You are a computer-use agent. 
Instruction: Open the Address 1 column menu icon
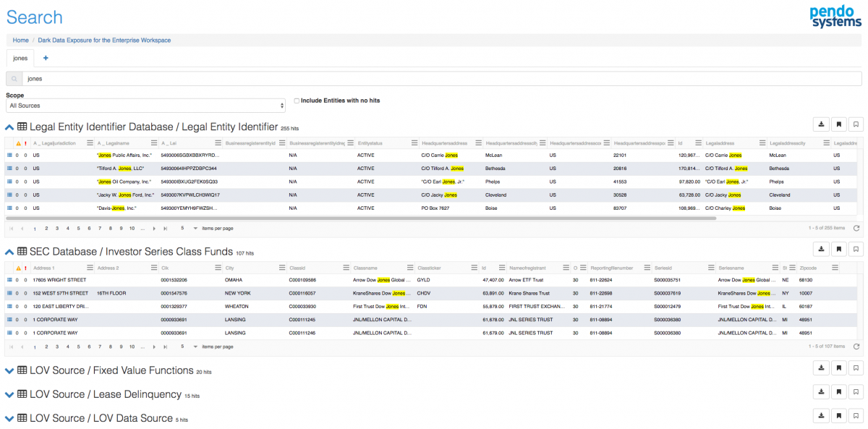point(89,268)
